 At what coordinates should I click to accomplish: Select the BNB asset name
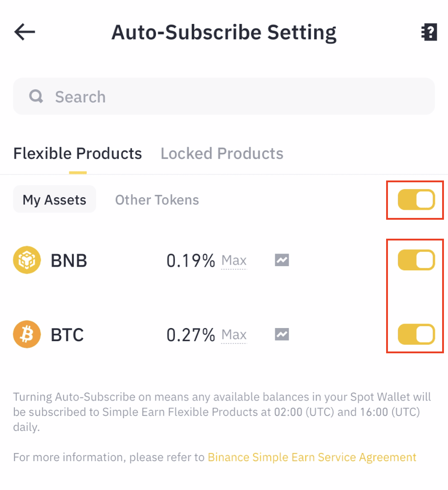(x=69, y=260)
